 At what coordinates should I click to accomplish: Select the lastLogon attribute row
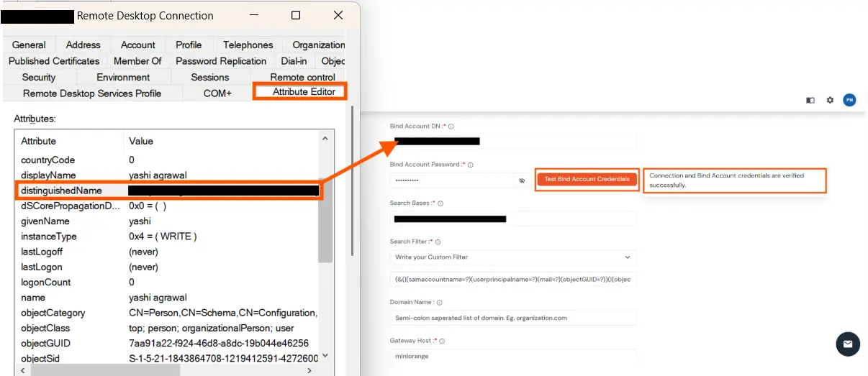click(x=167, y=267)
